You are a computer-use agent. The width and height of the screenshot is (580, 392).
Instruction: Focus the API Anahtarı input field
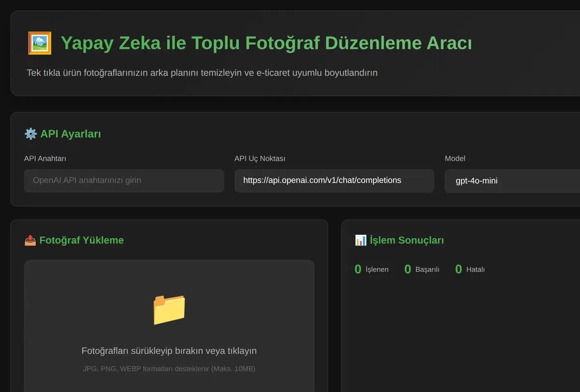click(x=124, y=180)
